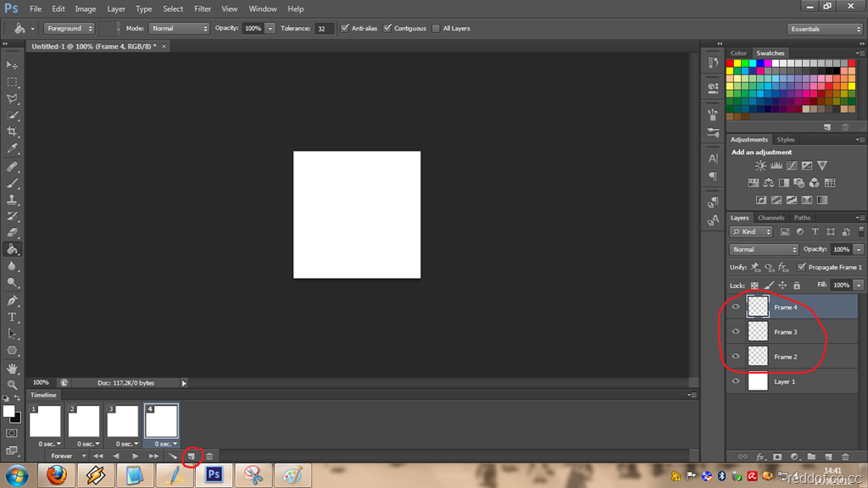This screenshot has height=488, width=868.
Task: Click the Levels adjustment icon
Action: 776,165
